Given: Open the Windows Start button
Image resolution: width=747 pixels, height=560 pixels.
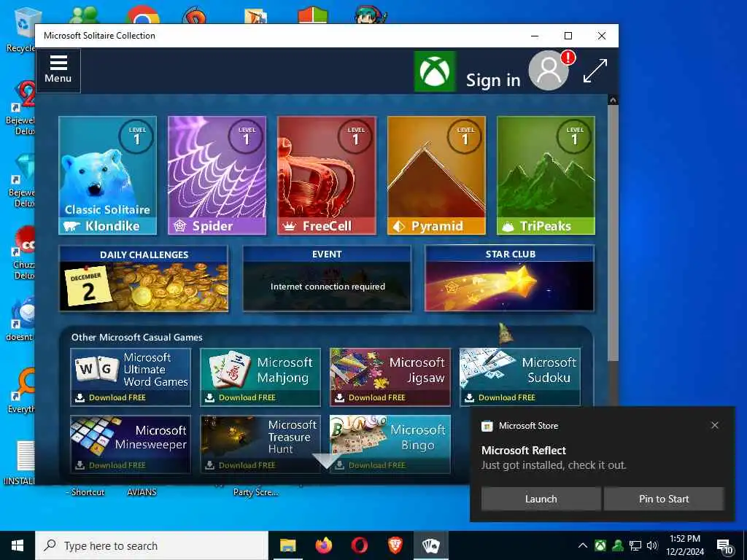Looking at the screenshot, I should [x=18, y=545].
